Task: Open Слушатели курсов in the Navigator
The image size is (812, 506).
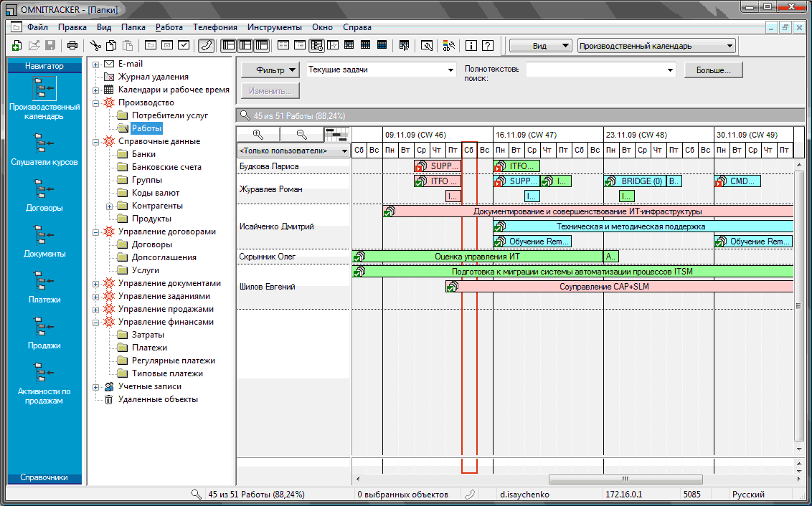Action: click(x=44, y=150)
